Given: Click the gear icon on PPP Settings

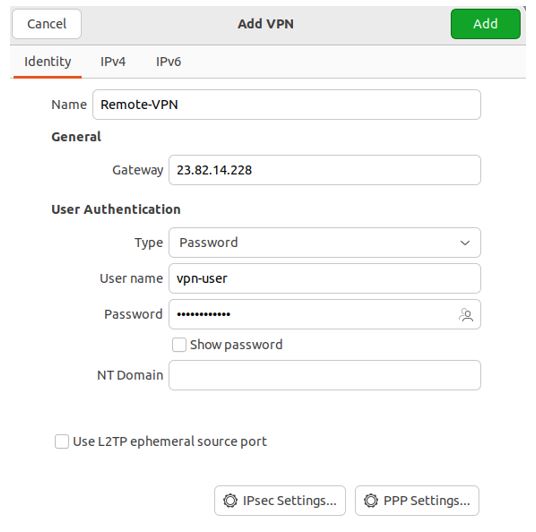Looking at the screenshot, I should (x=371, y=501).
